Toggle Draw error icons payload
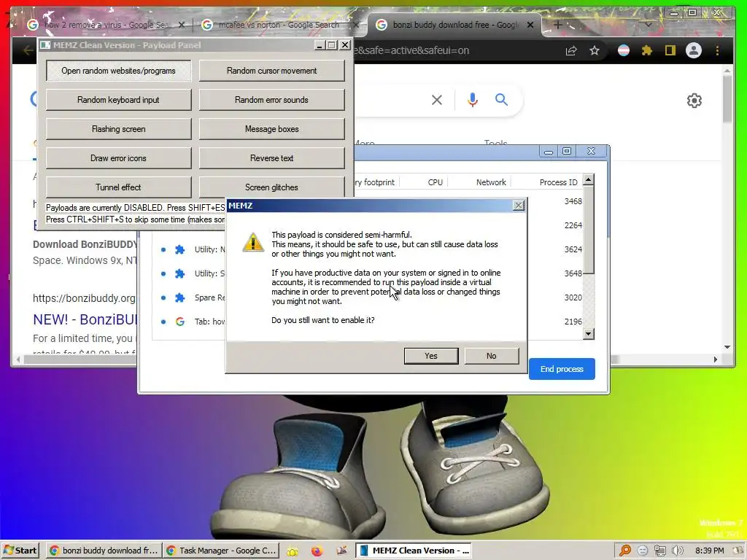The height and width of the screenshot is (560, 747). (x=119, y=158)
